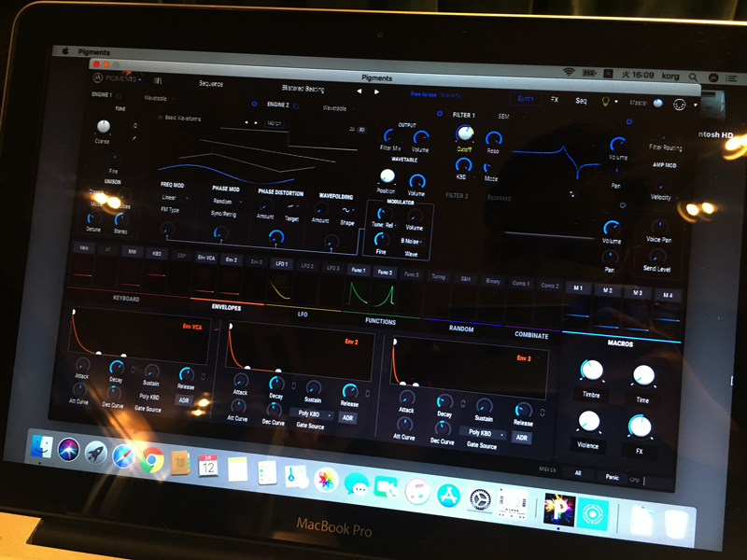Select next preset arrow
The image size is (747, 560).
pyautogui.click(x=376, y=91)
